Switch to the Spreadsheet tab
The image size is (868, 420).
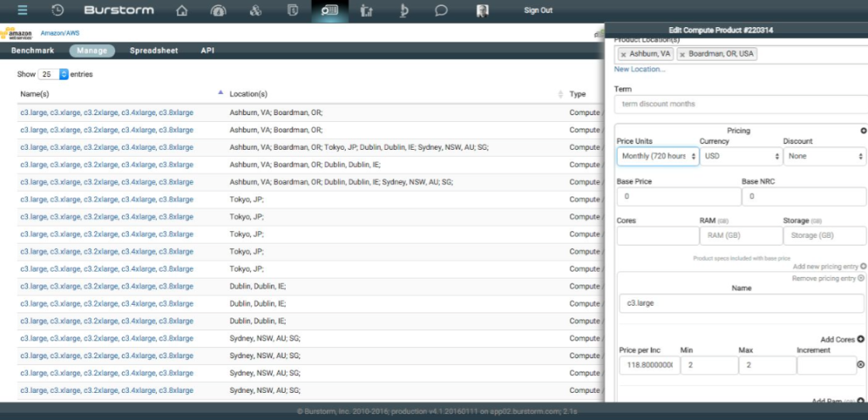tap(153, 51)
